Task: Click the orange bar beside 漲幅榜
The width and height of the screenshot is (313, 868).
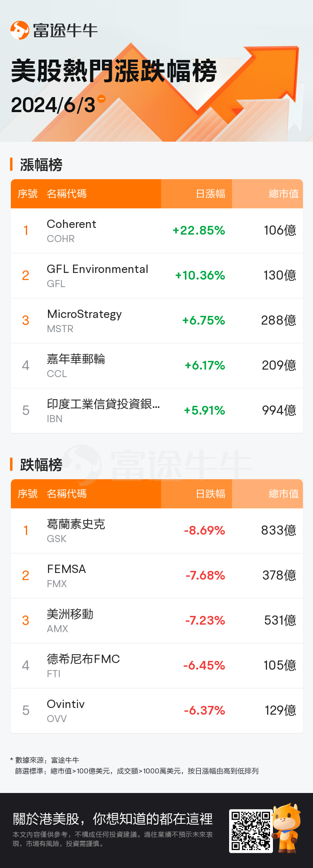Action: tap(12, 165)
